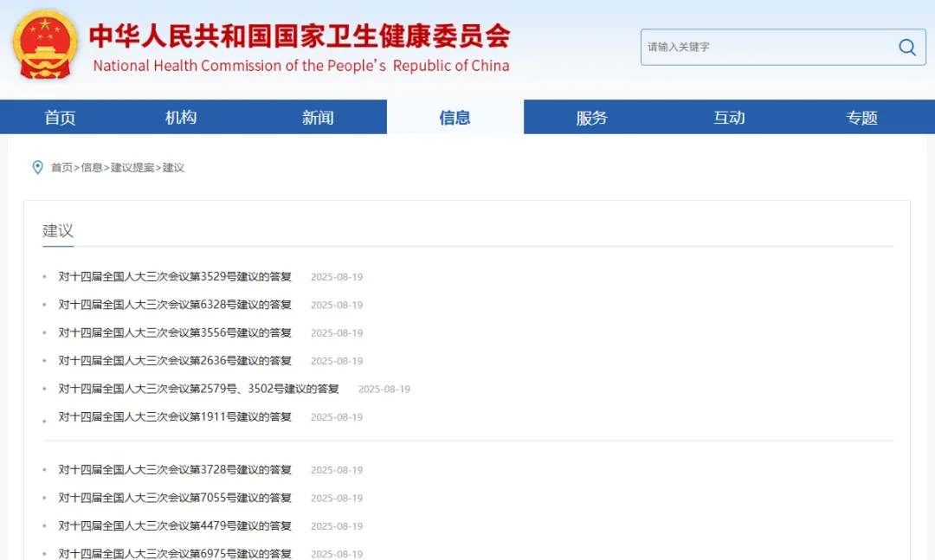Go to the 互动 navigation tab
Screen dimensions: 935x560
(729, 118)
